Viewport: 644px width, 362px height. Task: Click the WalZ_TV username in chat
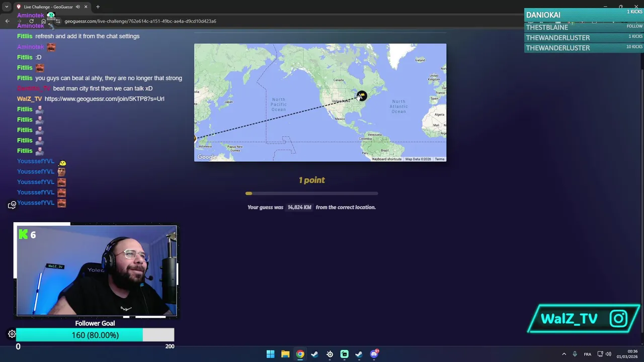(x=29, y=99)
